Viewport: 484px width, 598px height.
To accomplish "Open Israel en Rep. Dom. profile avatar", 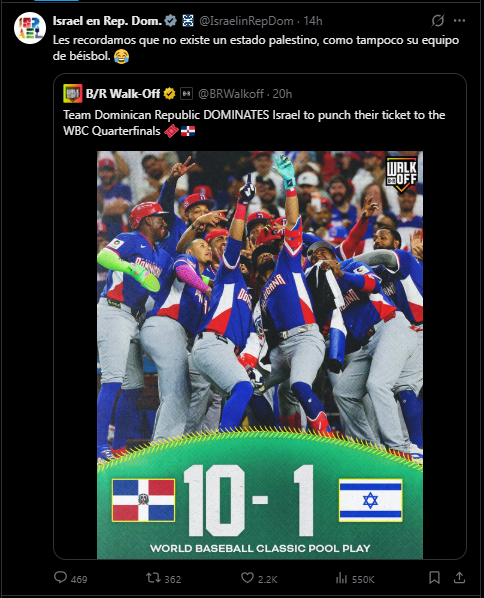I will tap(30, 28).
